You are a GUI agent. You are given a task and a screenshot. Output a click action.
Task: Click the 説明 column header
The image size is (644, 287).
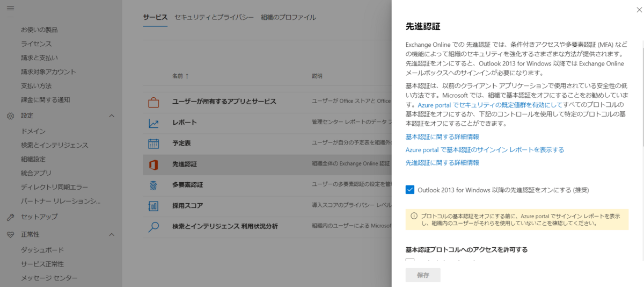click(x=318, y=76)
